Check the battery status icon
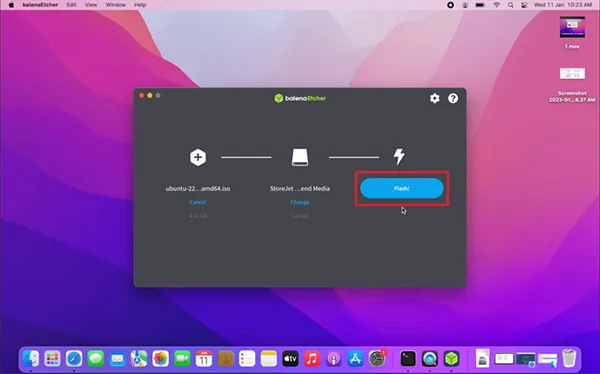This screenshot has width=600, height=374. pyautogui.click(x=480, y=5)
